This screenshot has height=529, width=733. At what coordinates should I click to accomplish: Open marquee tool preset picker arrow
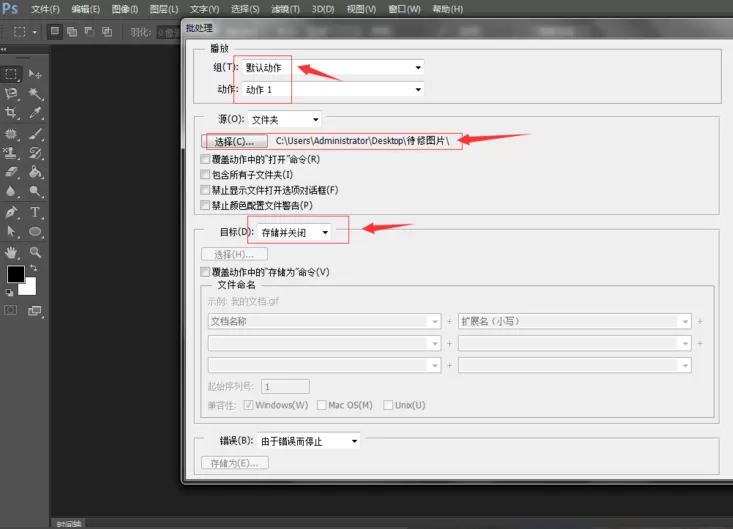coord(34,32)
